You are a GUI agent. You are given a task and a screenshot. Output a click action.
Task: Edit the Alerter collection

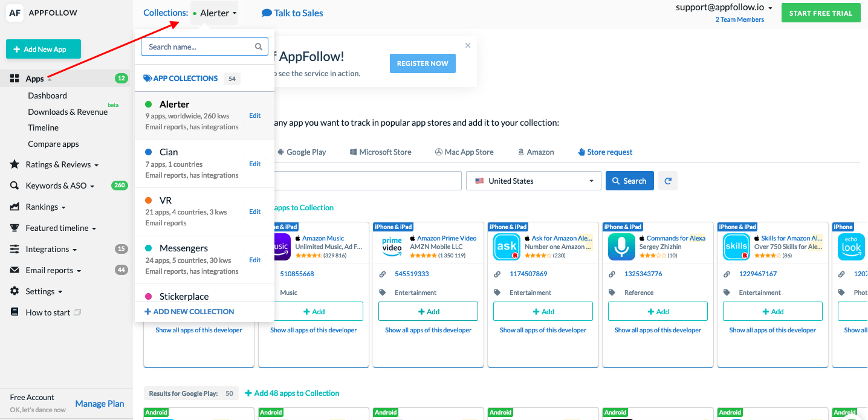click(x=255, y=115)
